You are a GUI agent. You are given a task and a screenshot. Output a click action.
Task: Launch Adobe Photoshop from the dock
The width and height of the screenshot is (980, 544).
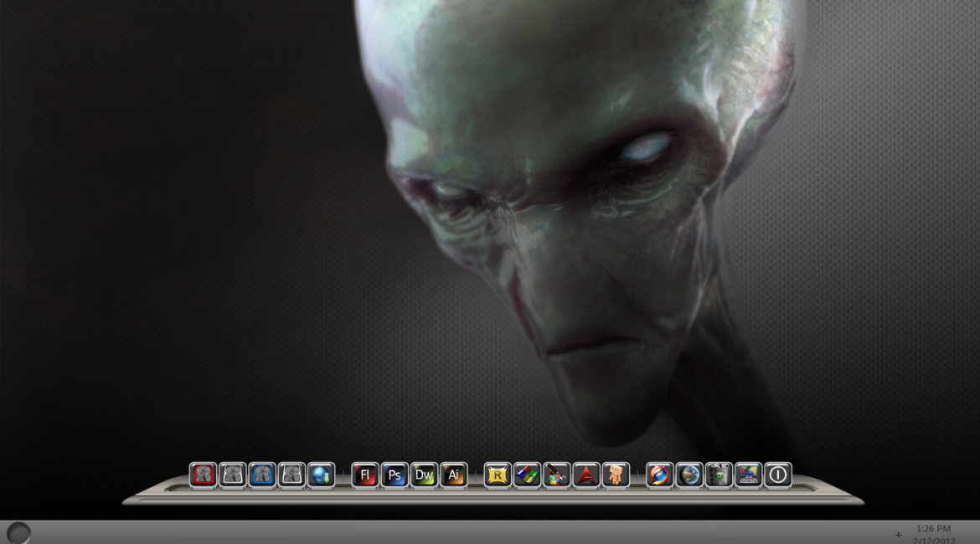pos(395,475)
